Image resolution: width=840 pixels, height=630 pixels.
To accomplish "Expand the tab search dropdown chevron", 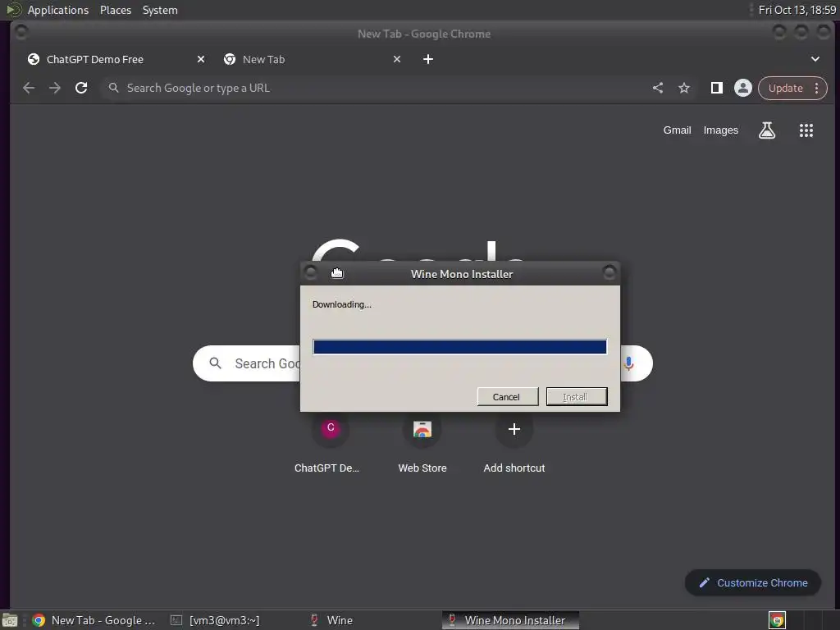I will pyautogui.click(x=815, y=59).
